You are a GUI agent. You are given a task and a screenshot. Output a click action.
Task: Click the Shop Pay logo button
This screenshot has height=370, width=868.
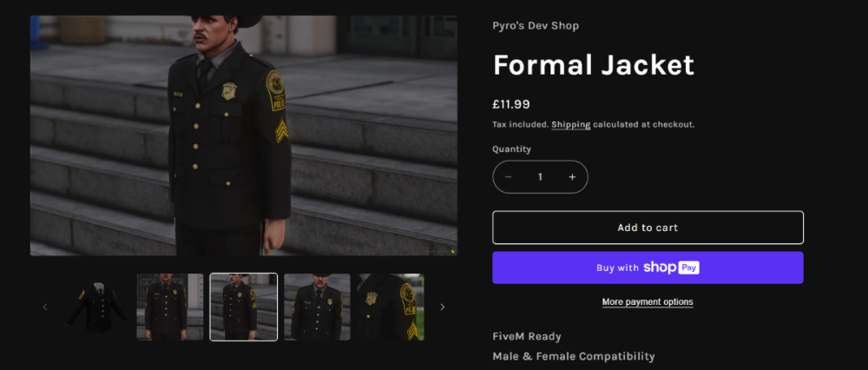tap(648, 268)
